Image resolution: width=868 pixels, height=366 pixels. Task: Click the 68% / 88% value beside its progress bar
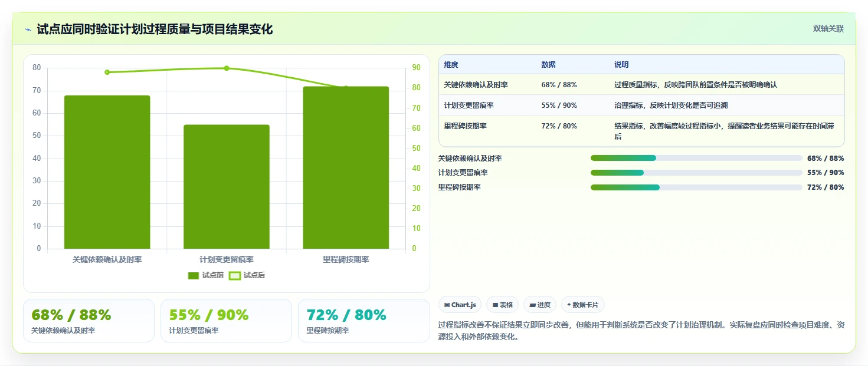[x=826, y=159]
